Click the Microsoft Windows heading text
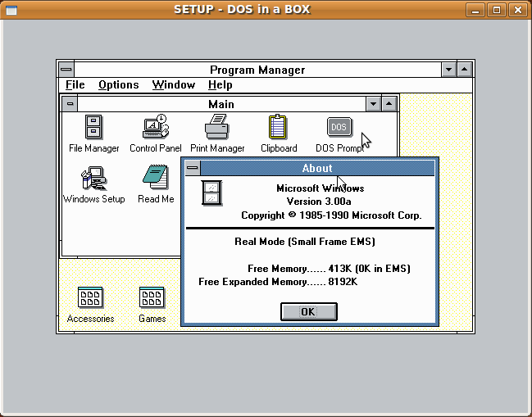 click(320, 188)
